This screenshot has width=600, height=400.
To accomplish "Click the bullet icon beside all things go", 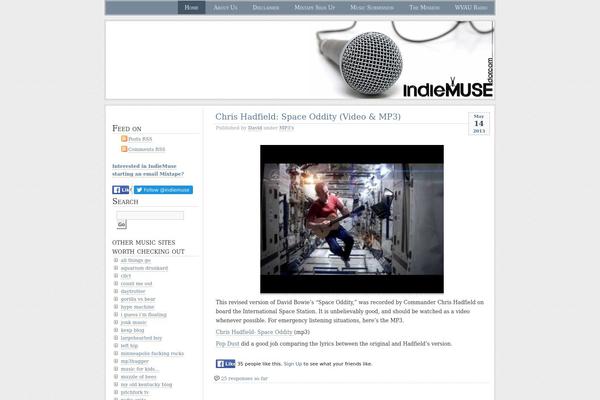I will point(116,260).
